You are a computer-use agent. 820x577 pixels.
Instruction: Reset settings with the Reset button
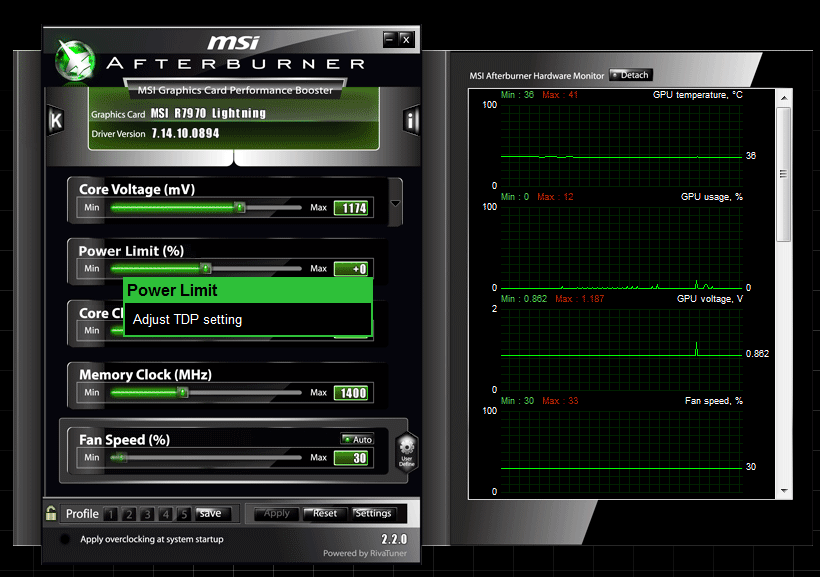pos(324,514)
